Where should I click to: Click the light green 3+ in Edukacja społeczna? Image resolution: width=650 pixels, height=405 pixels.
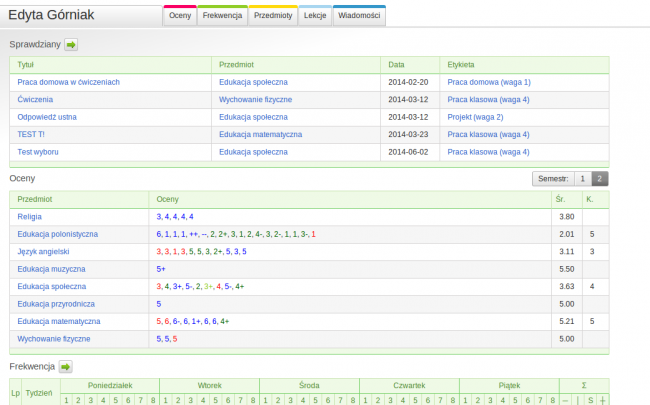click(x=208, y=286)
